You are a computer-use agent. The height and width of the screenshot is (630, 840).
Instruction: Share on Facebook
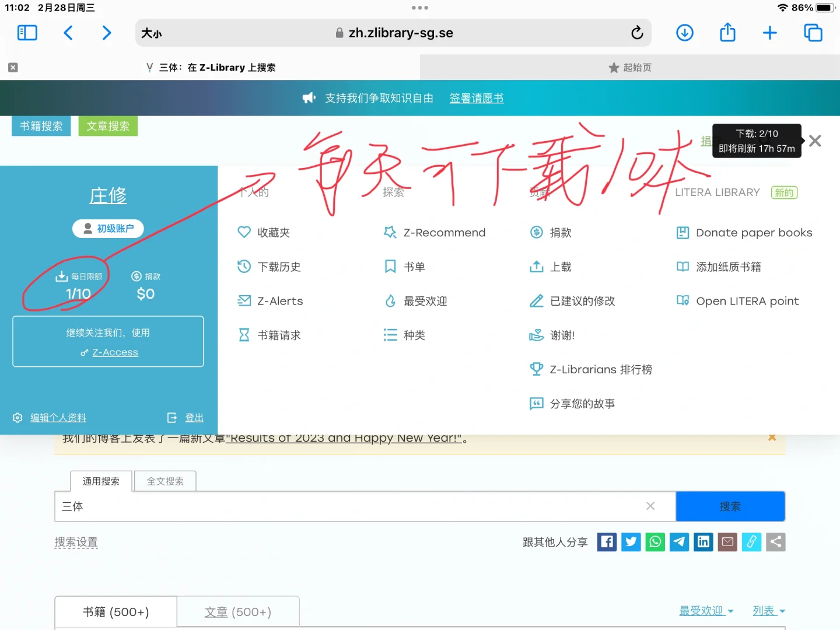coord(607,542)
